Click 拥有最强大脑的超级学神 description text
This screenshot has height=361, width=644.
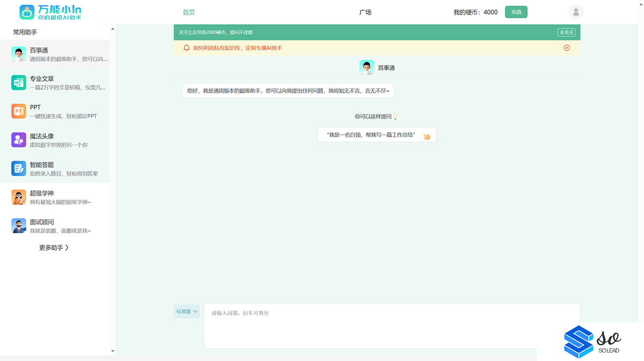[x=61, y=203]
